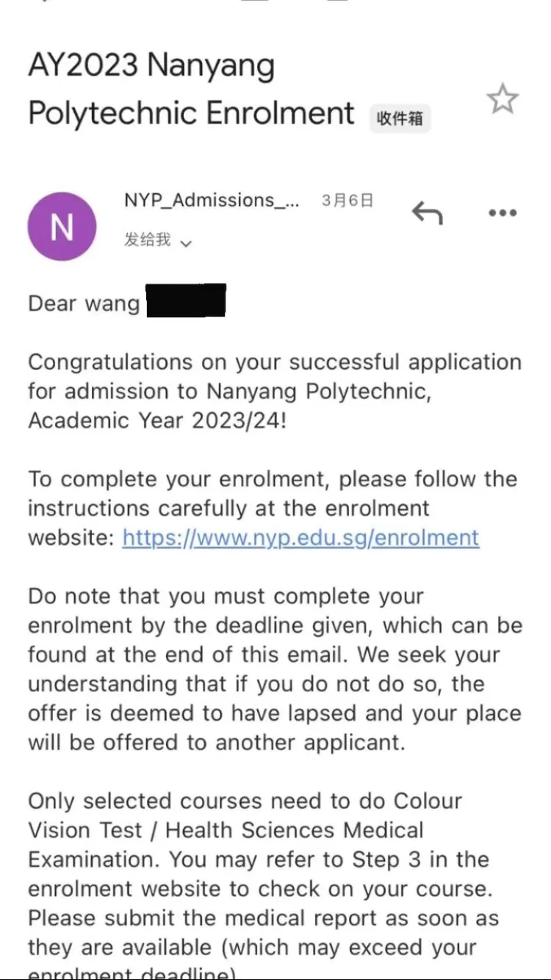Tap the AY2023 Nanyang Polytechnic Enrolment subject
This screenshot has height=980, width=551.
tap(192, 89)
